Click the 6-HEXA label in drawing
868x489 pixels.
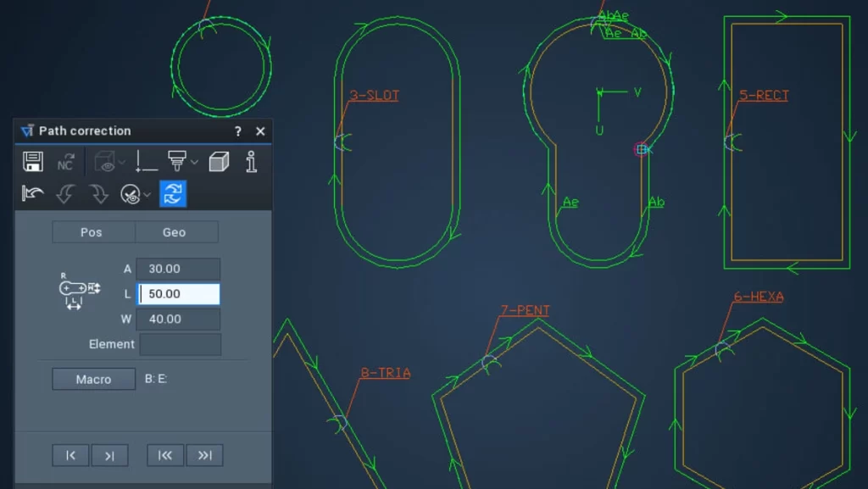click(x=759, y=297)
